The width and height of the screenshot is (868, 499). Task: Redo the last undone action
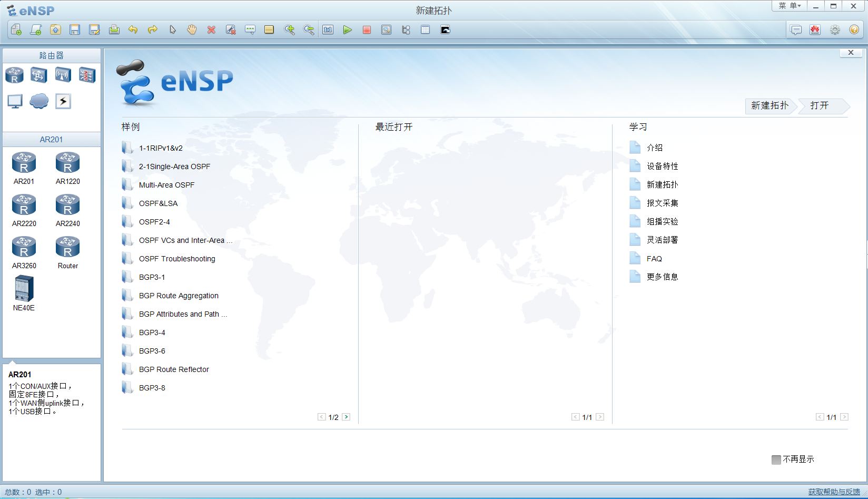coord(153,30)
